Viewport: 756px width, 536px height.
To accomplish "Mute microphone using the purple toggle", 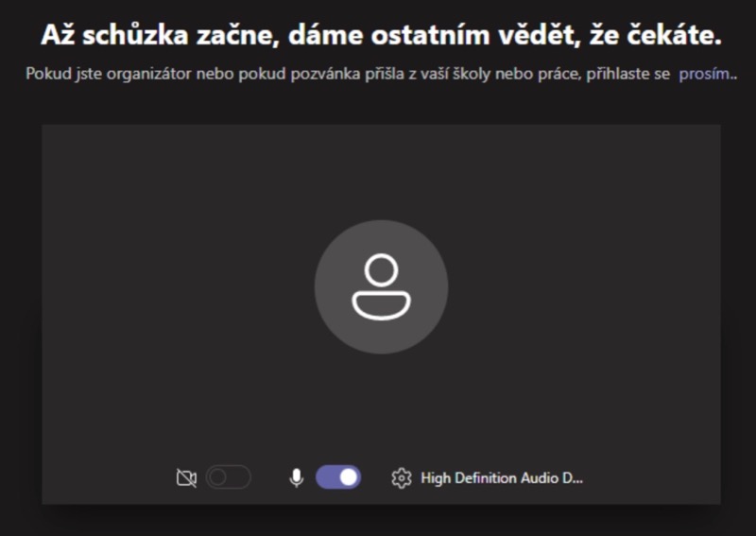I will tap(338, 477).
